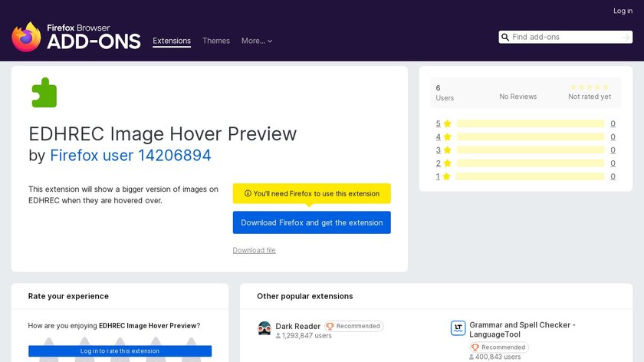644x362 pixels.
Task: Open the Dark Reader extension icon
Action: tap(264, 328)
